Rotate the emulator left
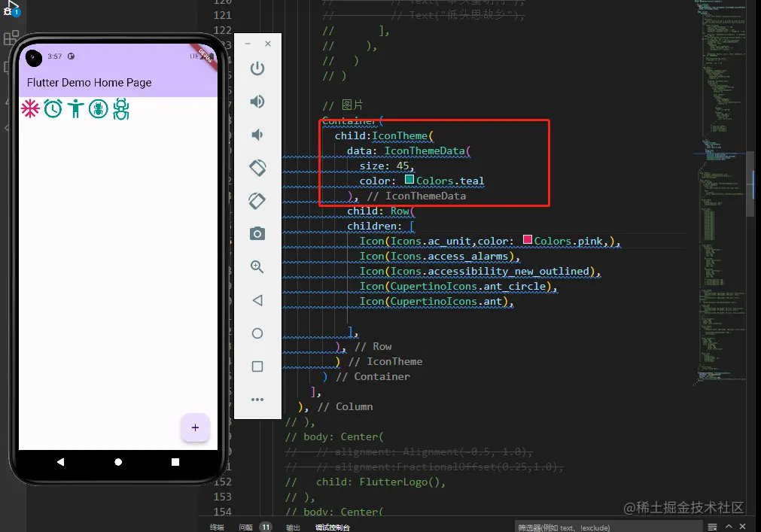 (257, 168)
